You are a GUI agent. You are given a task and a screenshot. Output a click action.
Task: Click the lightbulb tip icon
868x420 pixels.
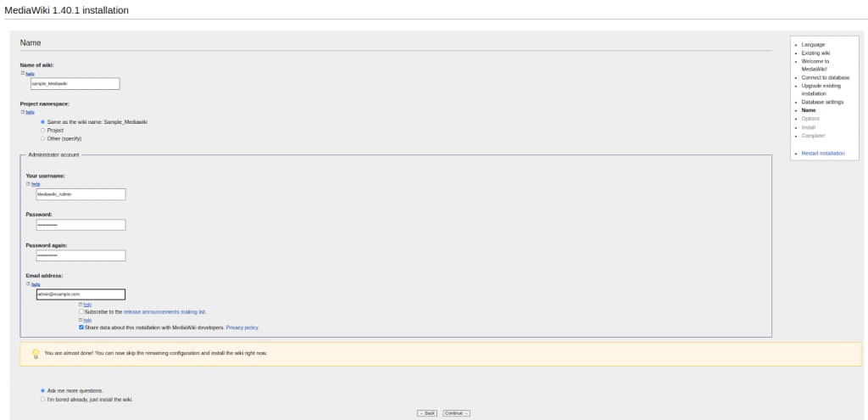click(36, 354)
